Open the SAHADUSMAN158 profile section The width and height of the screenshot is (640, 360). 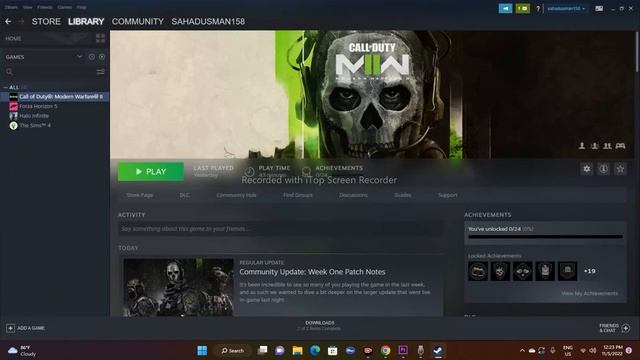point(208,21)
